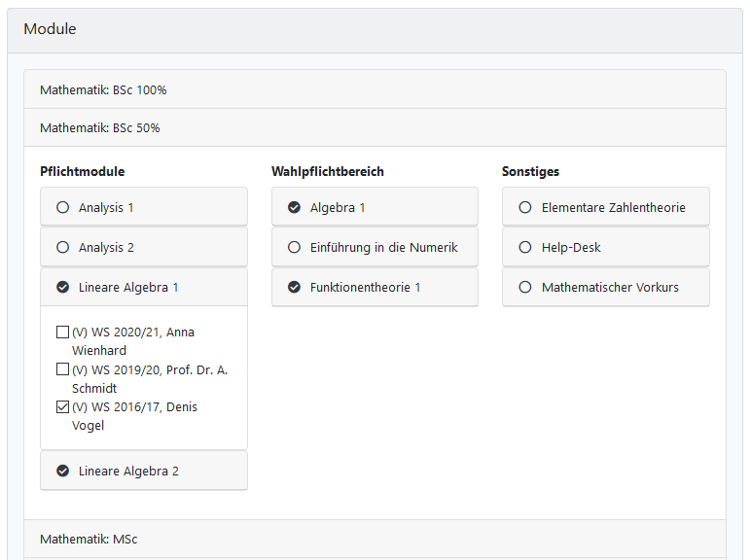Screen dimensions: 750x560
Task: Enable the WS 2019/20 Prof. Dr. A. Schmidt checkbox
Action: (x=63, y=369)
